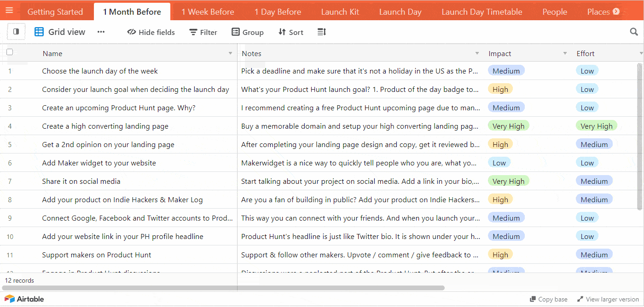Select 'Add Maker widget to your website'
This screenshot has width=644, height=307.
coord(99,163)
